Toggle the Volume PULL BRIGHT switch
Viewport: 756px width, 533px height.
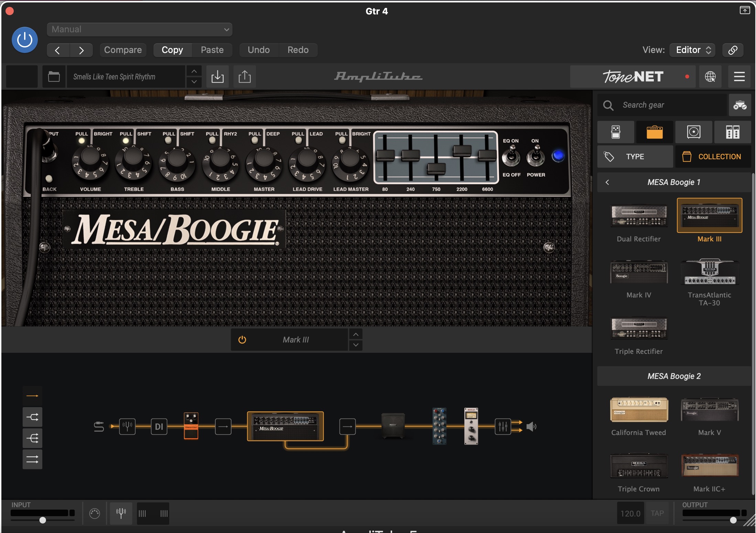[82, 141]
